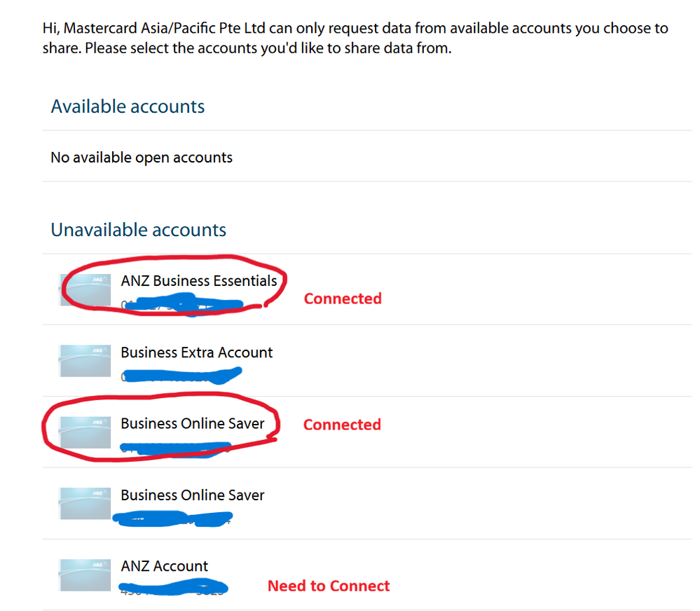This screenshot has height=611, width=700.
Task: Select the ANZ Business Essentials account name
Action: [199, 281]
